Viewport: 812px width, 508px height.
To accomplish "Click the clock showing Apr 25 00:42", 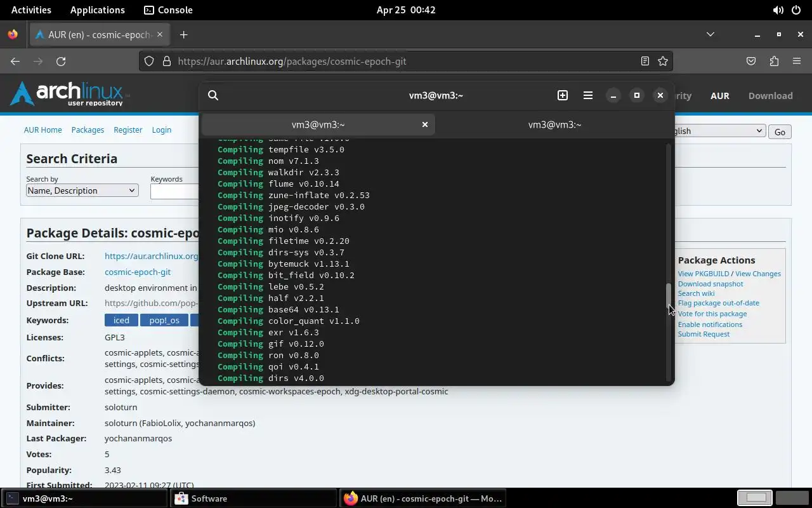I will 406,10.
